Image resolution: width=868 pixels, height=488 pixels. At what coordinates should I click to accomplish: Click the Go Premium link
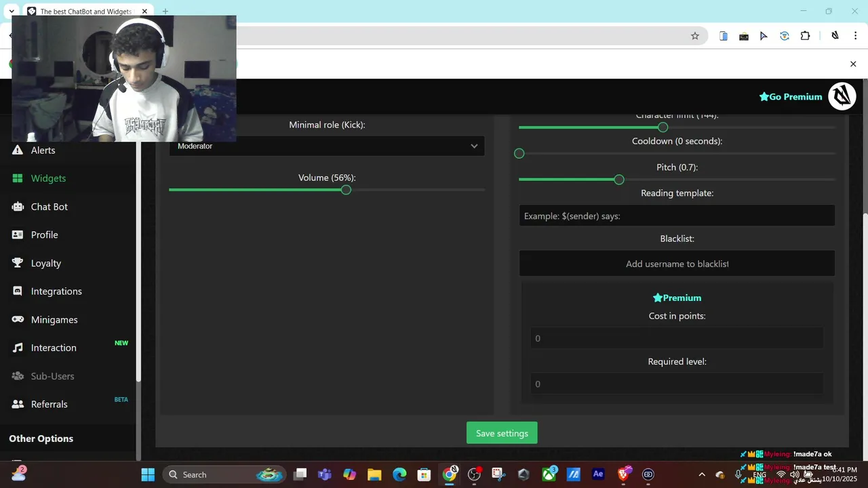791,97
